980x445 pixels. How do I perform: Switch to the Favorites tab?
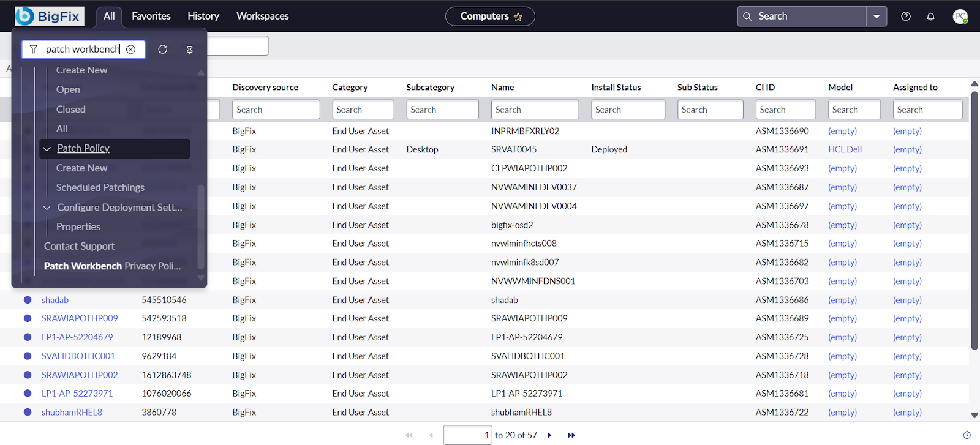151,16
